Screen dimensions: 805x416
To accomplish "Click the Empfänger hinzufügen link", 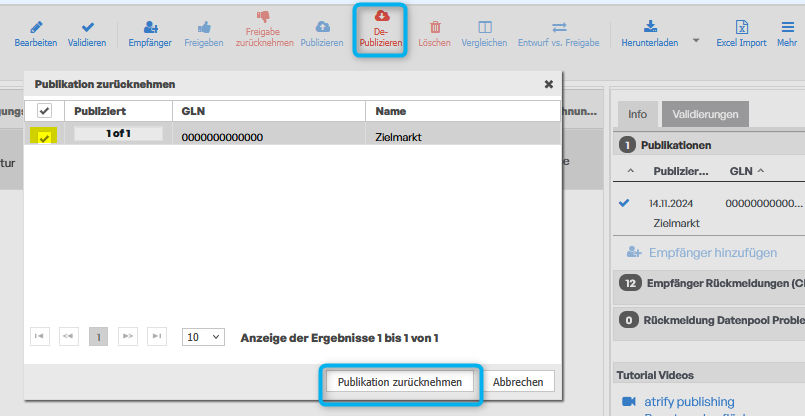I will pos(713,253).
